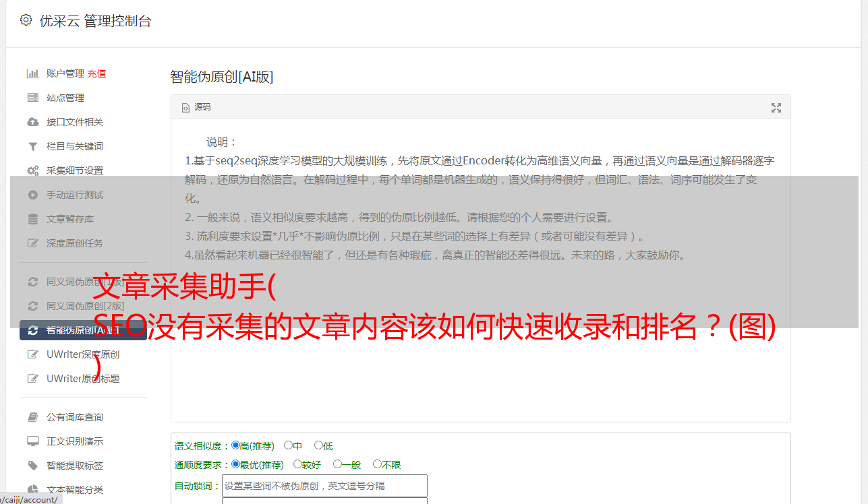Click the database icon for 文章暂存库
Viewport: 868px width, 504px height.
point(32,219)
